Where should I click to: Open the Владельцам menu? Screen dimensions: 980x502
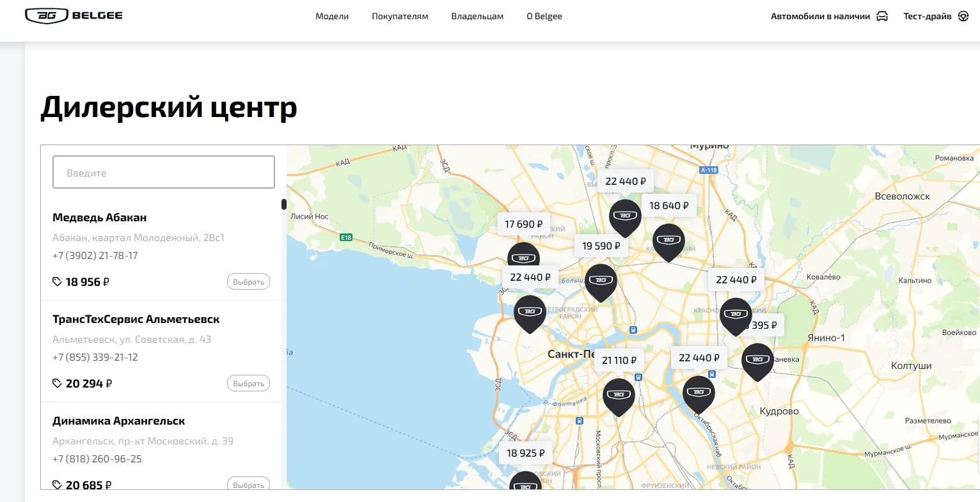click(477, 17)
